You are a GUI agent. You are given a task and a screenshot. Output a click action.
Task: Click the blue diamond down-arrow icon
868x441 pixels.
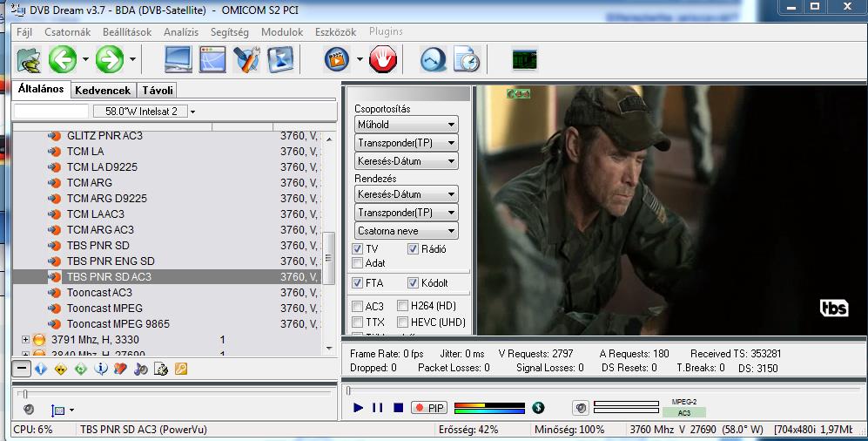(x=41, y=369)
